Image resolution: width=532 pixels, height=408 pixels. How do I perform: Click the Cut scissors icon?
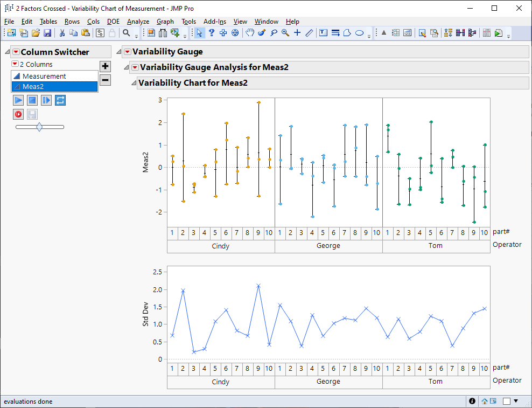pos(62,33)
